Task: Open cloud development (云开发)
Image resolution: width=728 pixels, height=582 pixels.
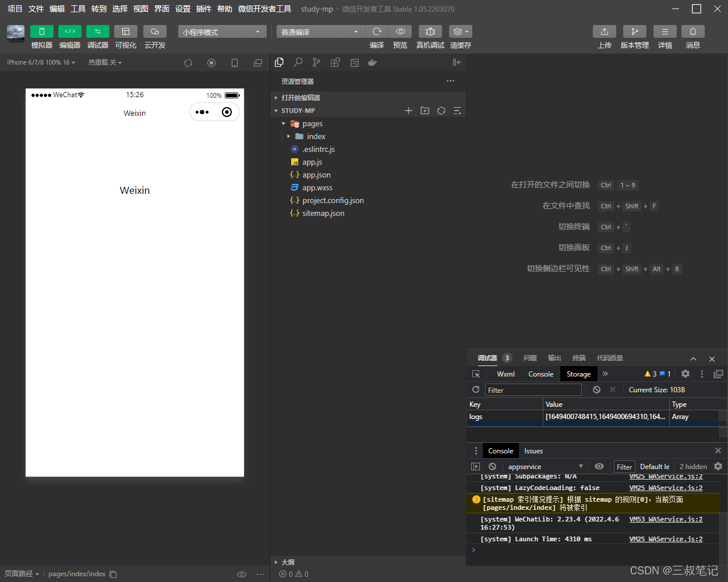Action: (155, 31)
